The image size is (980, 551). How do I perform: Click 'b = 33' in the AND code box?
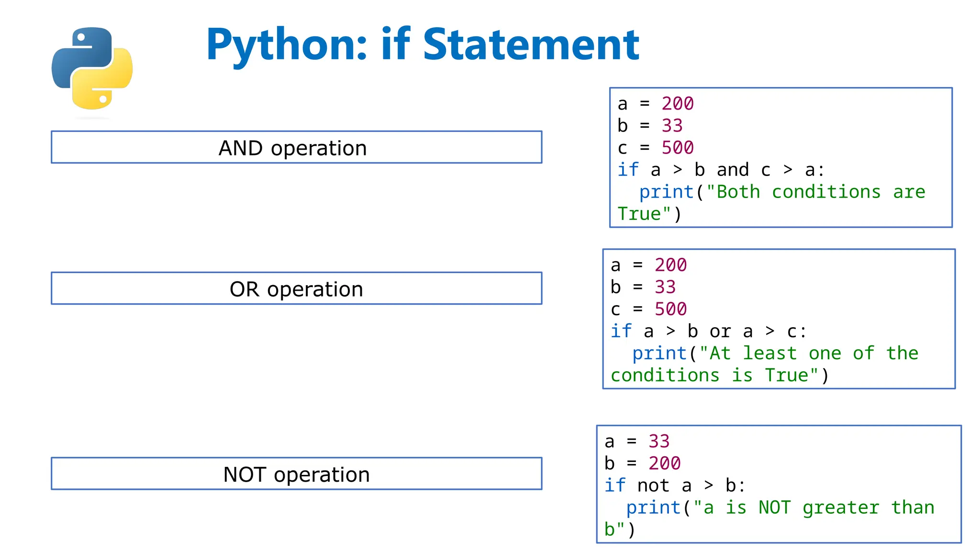click(x=650, y=126)
